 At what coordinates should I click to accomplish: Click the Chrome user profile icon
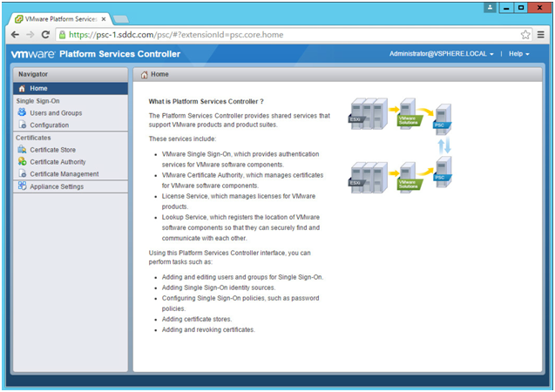point(490,8)
